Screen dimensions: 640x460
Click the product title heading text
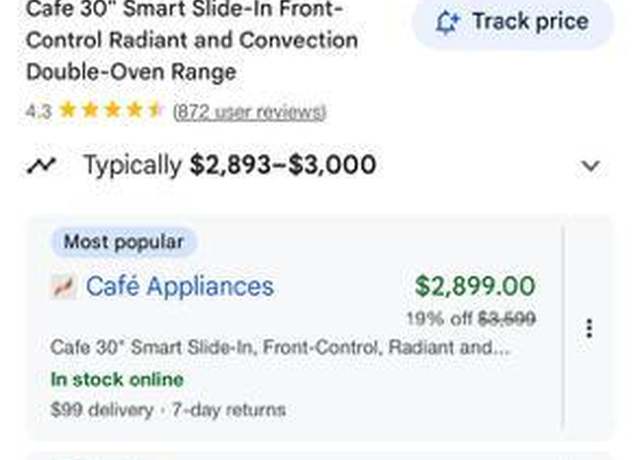192,41
